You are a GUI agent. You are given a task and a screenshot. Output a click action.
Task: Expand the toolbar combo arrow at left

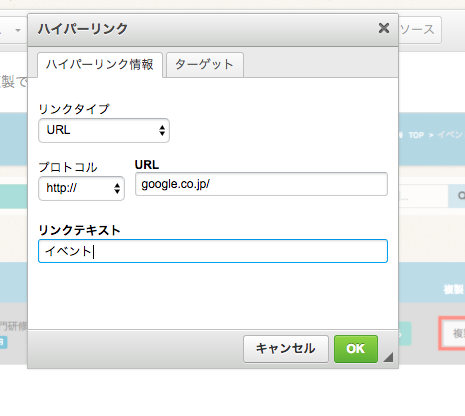coord(18,30)
